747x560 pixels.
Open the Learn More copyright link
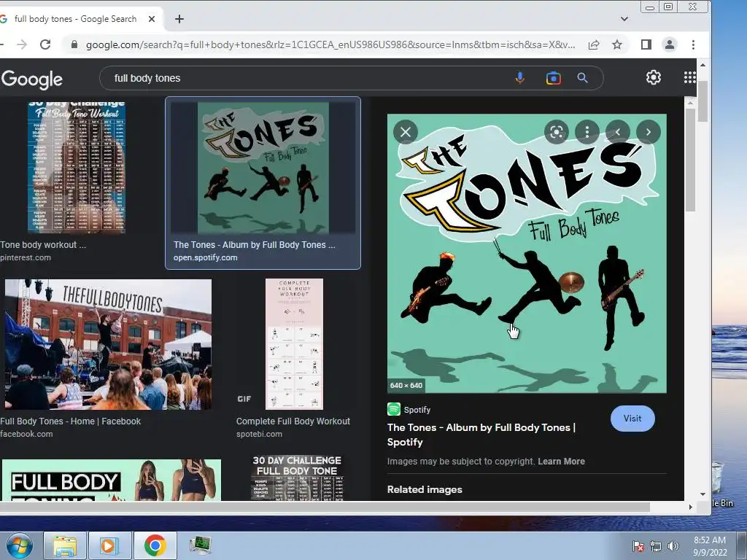pyautogui.click(x=561, y=462)
